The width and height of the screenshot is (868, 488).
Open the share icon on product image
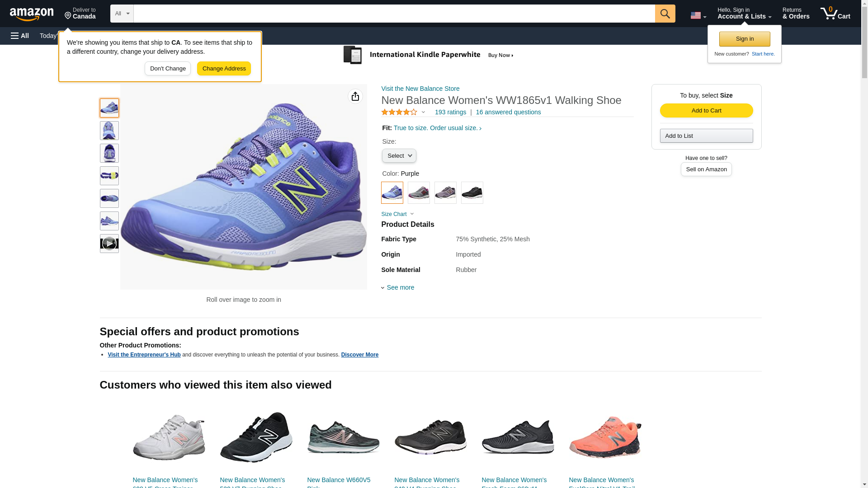(x=355, y=96)
